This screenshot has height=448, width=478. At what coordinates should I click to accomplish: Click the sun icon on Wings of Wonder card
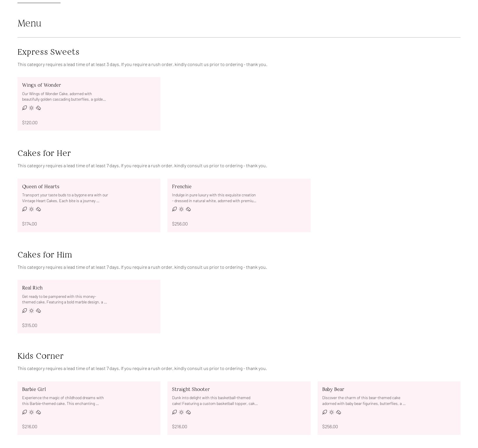[x=31, y=108]
